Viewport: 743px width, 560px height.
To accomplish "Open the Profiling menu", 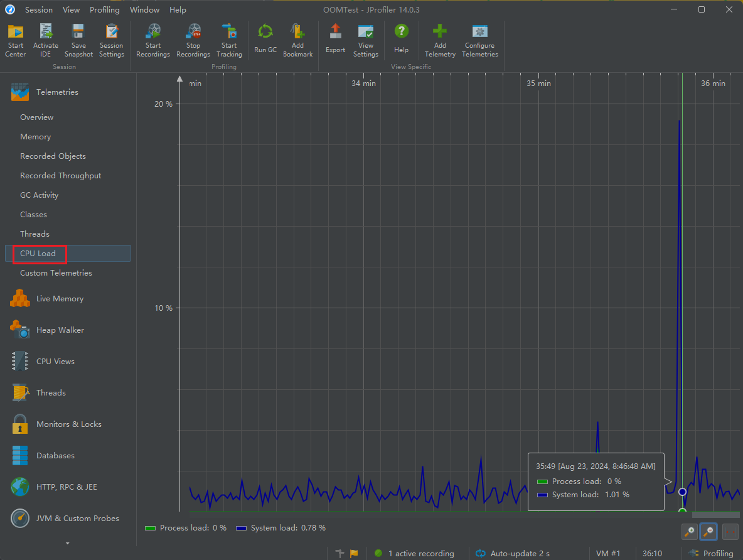I will coord(105,9).
